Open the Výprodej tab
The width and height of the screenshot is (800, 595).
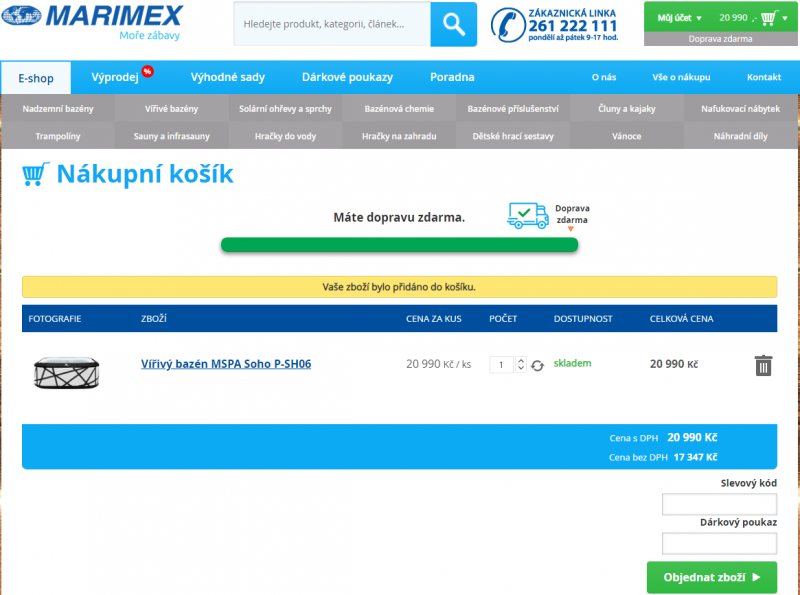click(115, 77)
